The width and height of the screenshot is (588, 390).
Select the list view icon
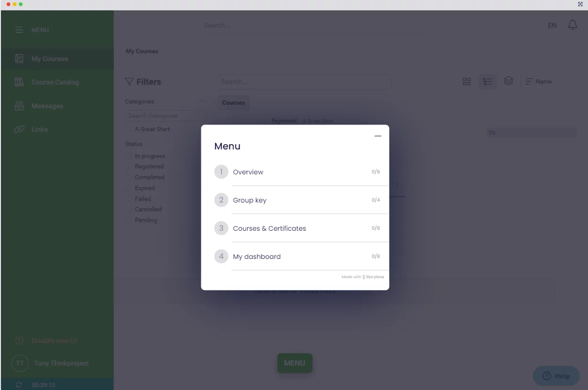point(488,82)
